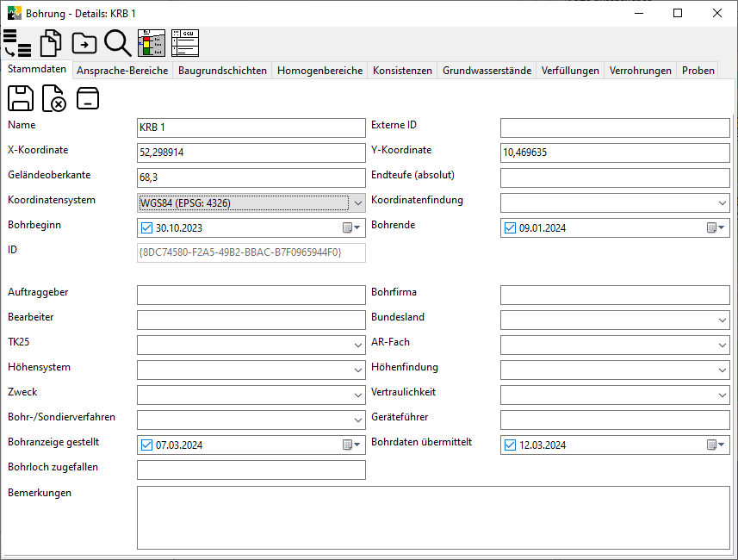The height and width of the screenshot is (560, 738).
Task: Click the archive box icon
Action: pyautogui.click(x=87, y=98)
